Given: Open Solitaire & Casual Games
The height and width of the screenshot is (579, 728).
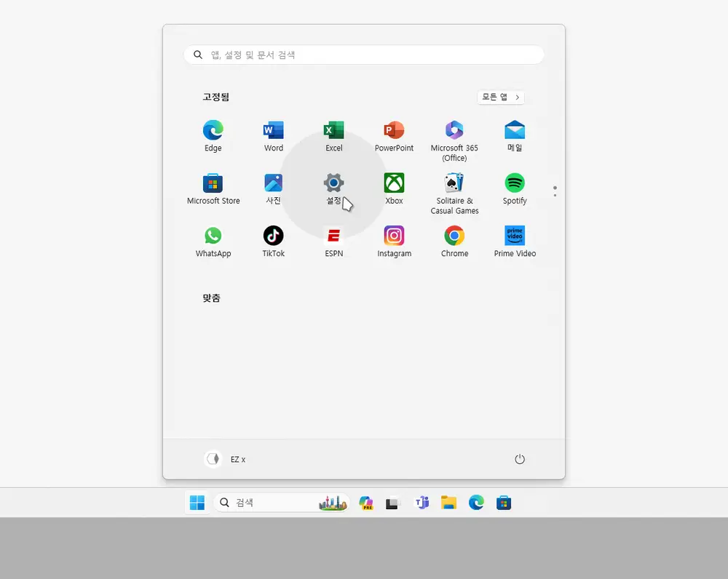Looking at the screenshot, I should [x=454, y=193].
